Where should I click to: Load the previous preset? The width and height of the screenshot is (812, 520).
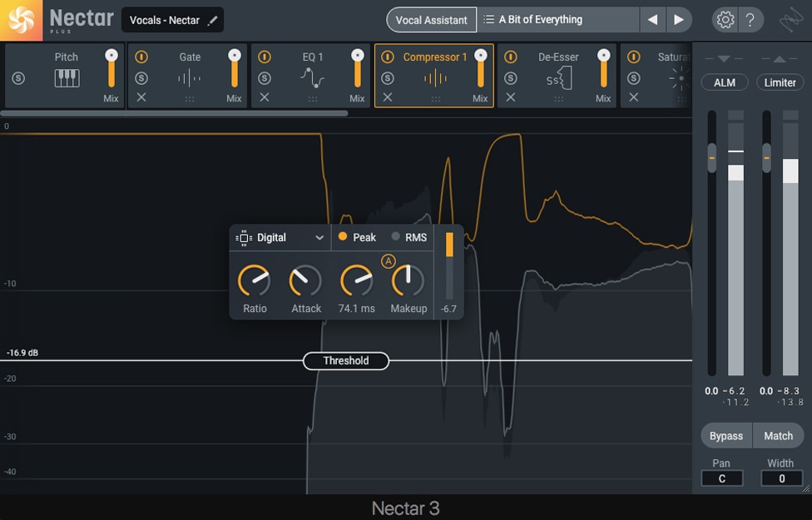(x=652, y=20)
